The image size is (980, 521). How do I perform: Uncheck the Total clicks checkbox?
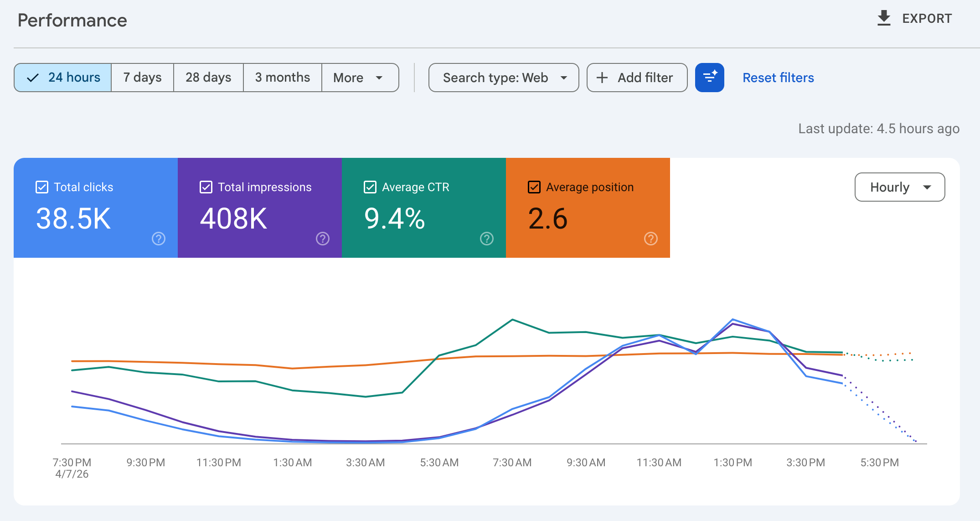tap(42, 187)
